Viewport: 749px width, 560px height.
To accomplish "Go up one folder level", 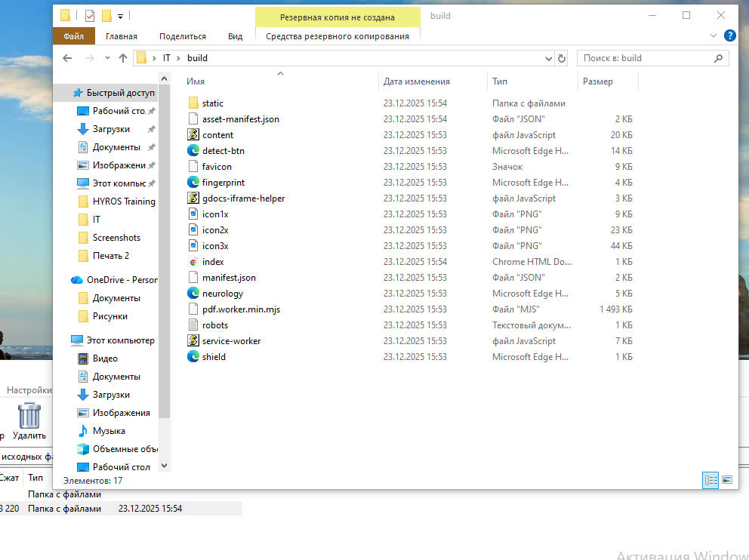I will 123,58.
